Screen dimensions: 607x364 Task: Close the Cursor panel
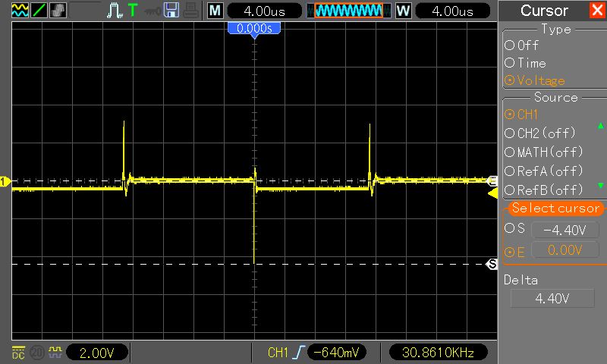[597, 11]
